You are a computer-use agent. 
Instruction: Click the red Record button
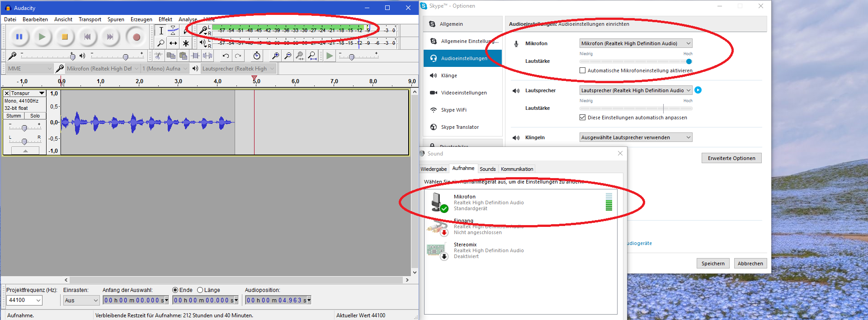pyautogui.click(x=136, y=37)
